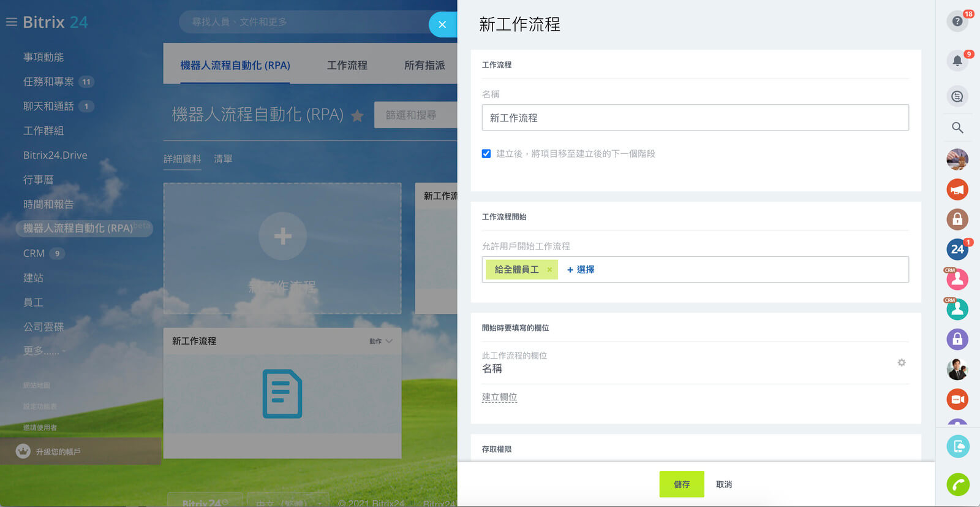Image resolution: width=980 pixels, height=507 pixels.
Task: Open 聊天和通話 in left menu
Action: pos(48,106)
